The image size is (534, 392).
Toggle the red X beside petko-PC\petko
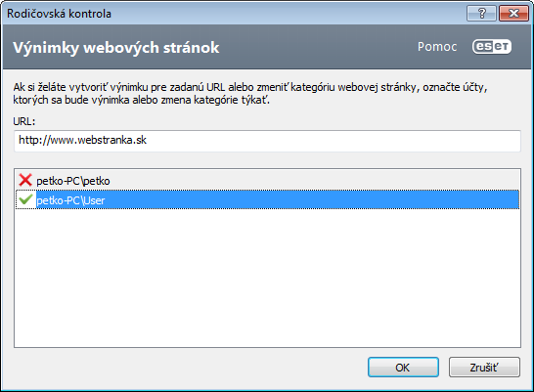coord(25,180)
